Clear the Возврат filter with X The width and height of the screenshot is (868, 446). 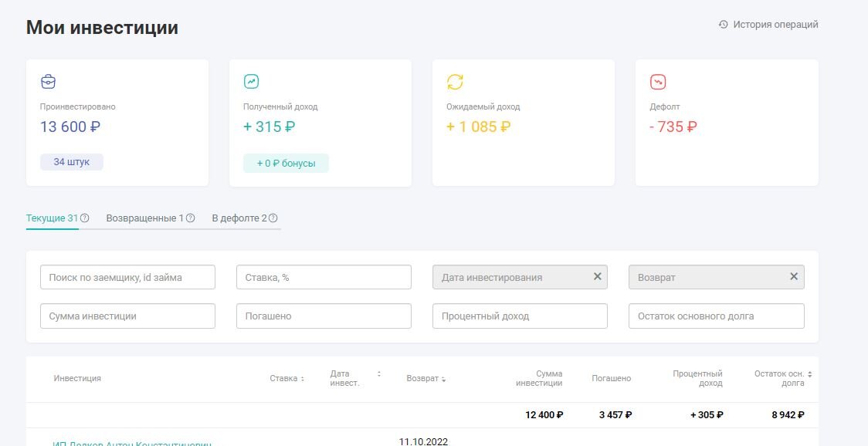794,276
